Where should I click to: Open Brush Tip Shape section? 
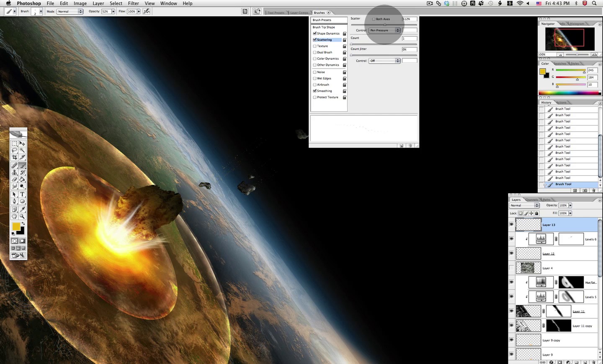[x=329, y=27]
